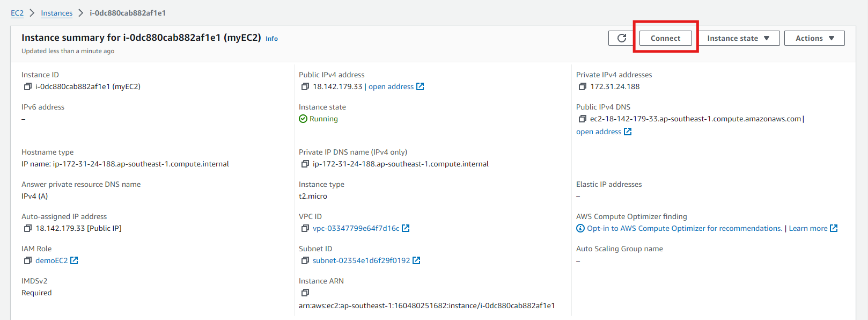Open address link under Public IPv4 DNS
Viewport: 868px width, 320px height.
click(599, 132)
